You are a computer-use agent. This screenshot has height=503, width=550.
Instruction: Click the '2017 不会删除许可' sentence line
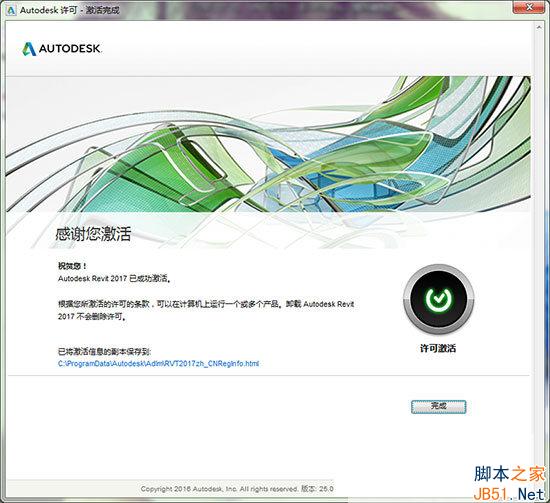pyautogui.click(x=92, y=316)
